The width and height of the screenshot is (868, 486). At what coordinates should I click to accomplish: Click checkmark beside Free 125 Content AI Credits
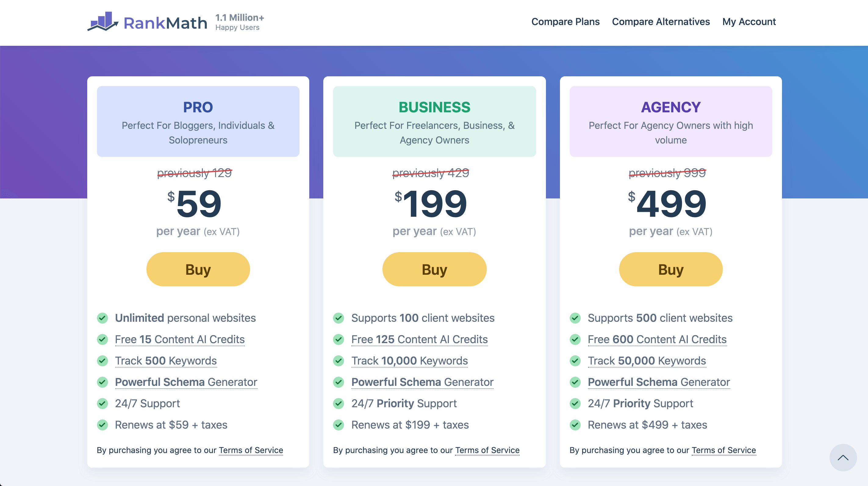(x=339, y=339)
